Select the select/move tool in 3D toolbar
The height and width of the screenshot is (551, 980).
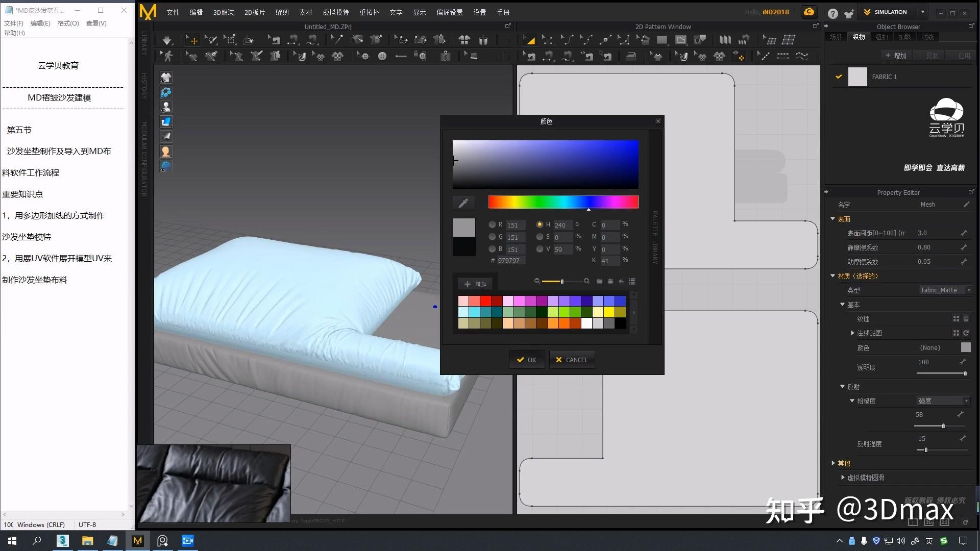pyautogui.click(x=192, y=40)
